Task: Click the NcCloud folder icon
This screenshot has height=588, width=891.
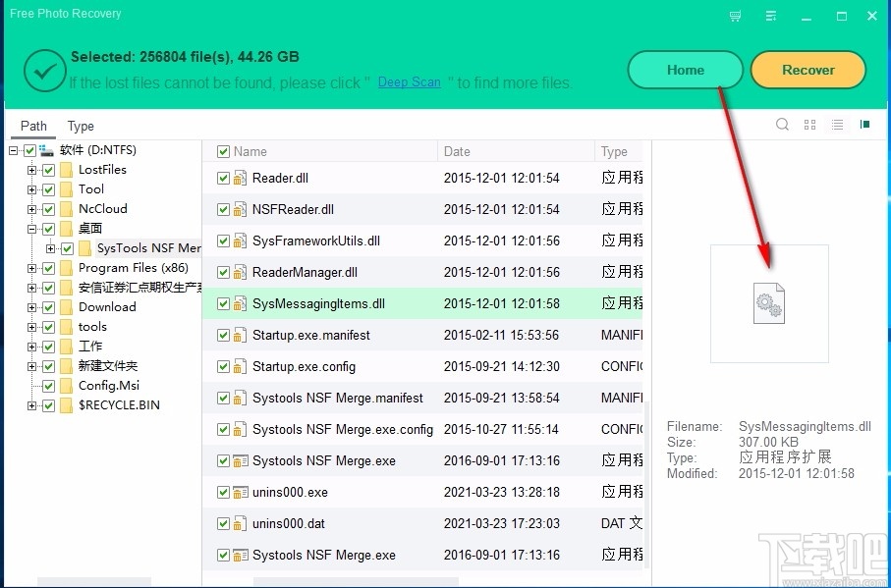Action: coord(67,209)
